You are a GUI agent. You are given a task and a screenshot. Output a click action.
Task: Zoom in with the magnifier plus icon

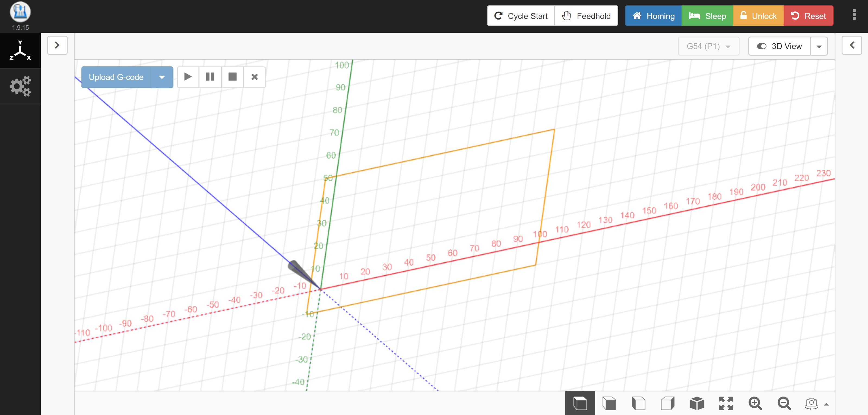(x=755, y=403)
